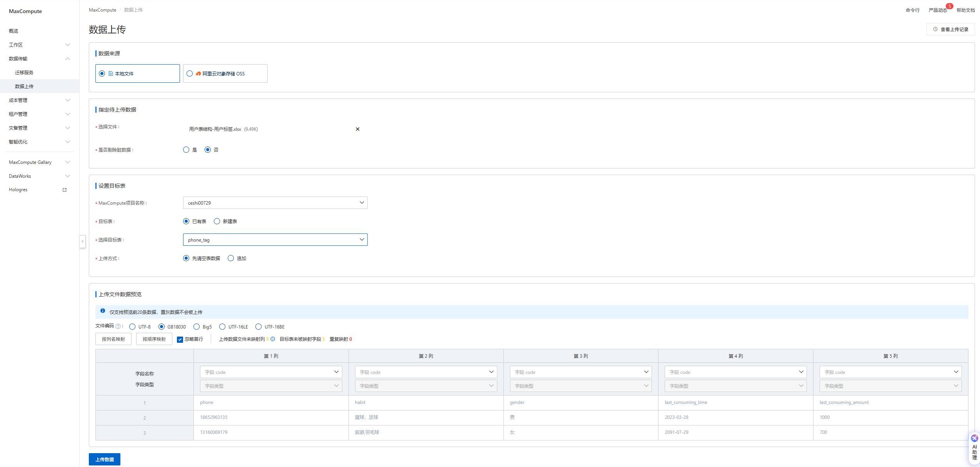Select 先清空表数据 upload mode
The image size is (980, 467).
[x=186, y=258]
